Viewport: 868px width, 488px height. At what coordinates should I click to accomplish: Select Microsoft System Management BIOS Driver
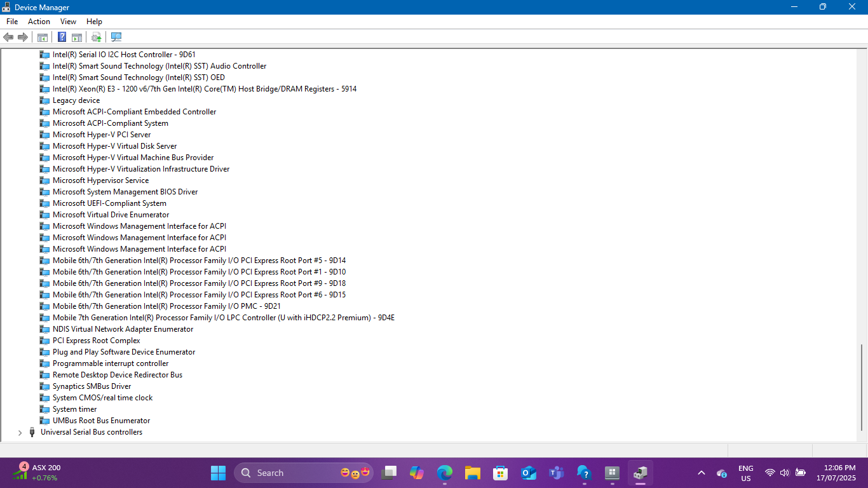click(125, 192)
